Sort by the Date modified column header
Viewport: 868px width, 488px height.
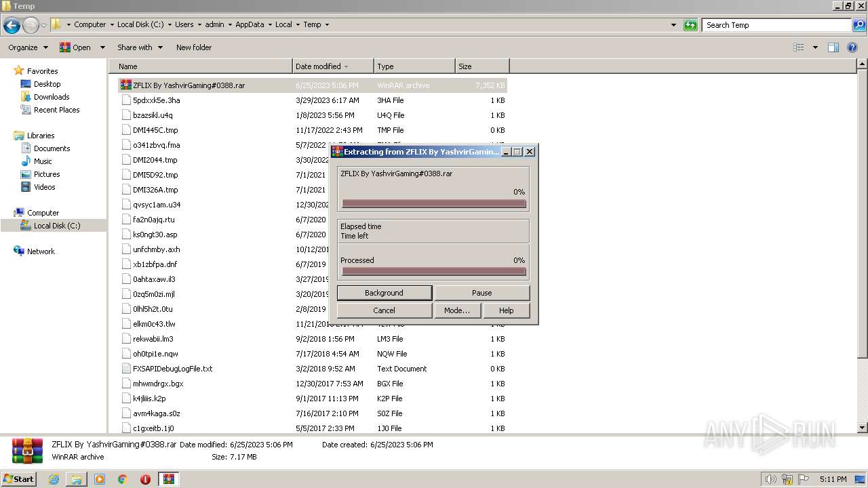[x=333, y=66]
